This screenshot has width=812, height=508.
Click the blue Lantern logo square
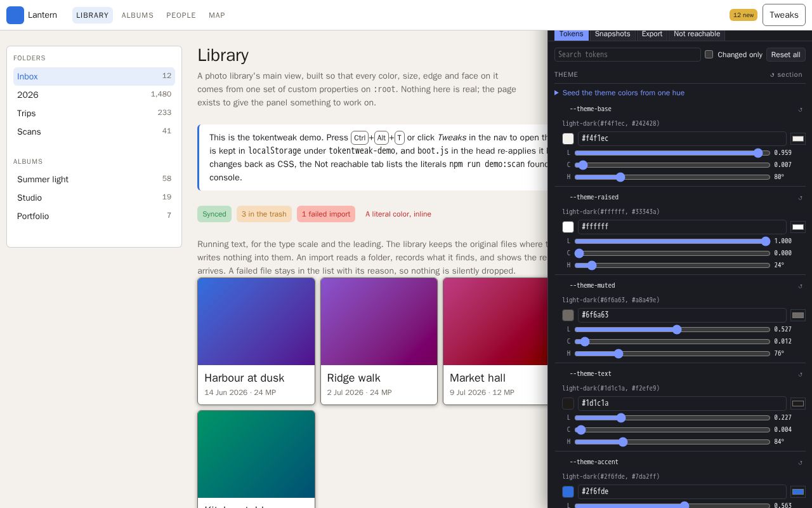point(15,15)
